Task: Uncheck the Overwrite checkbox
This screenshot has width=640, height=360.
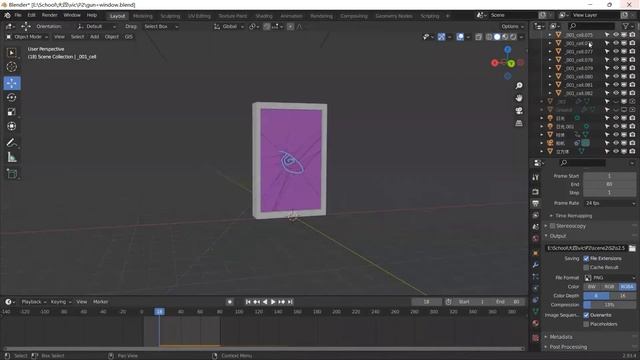Action: click(x=586, y=315)
